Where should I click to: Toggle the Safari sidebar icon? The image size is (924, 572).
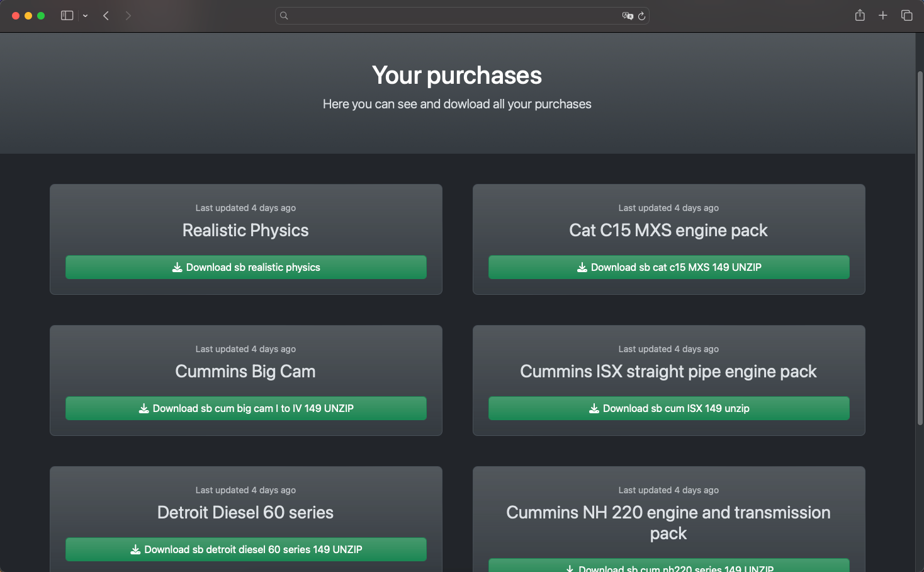[x=67, y=16]
